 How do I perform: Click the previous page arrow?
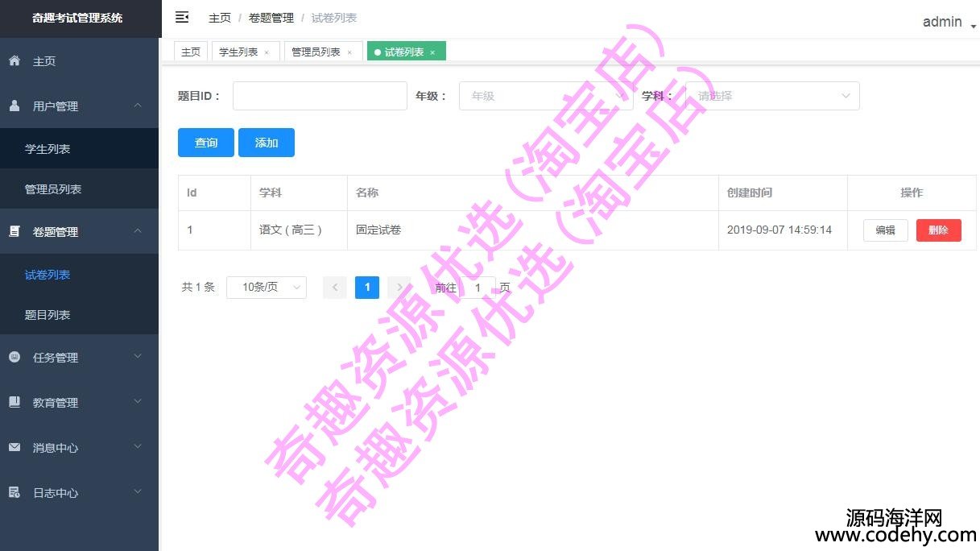point(335,288)
